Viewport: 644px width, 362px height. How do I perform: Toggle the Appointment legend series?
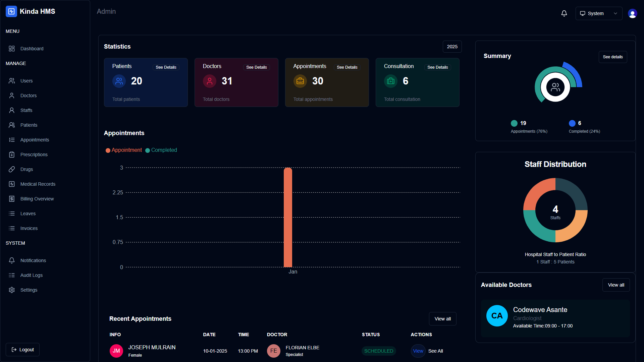point(124,150)
